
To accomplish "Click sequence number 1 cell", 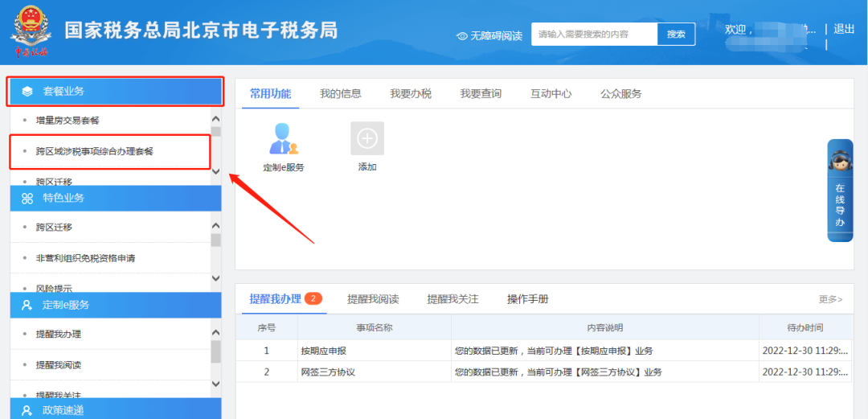I will pos(266,351).
